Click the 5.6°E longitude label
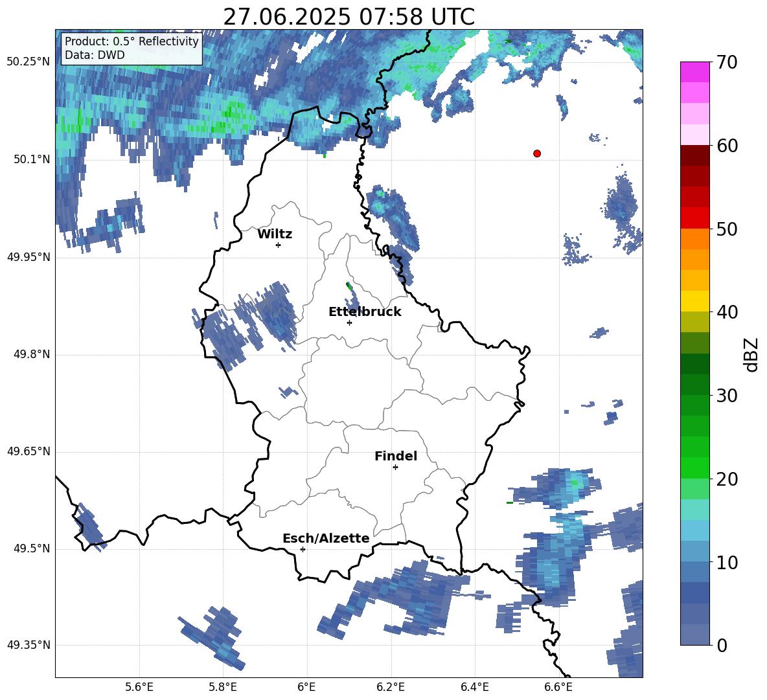This screenshot has width=767, height=700. point(139,687)
